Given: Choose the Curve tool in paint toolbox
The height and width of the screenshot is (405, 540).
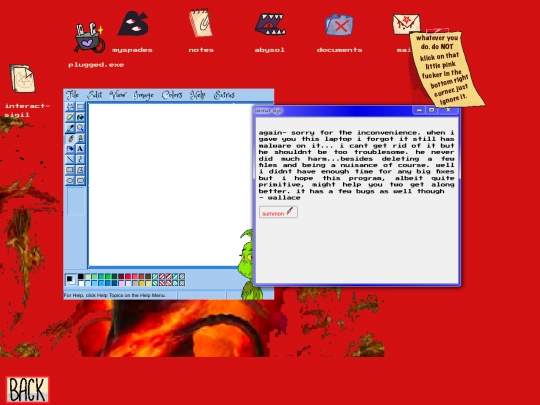Looking at the screenshot, I should pos(81,159).
